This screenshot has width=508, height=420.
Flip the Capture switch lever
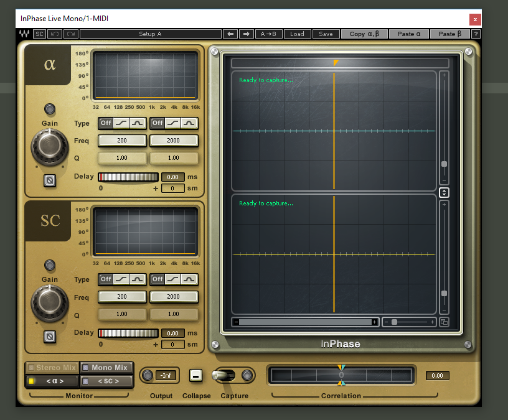223,375
